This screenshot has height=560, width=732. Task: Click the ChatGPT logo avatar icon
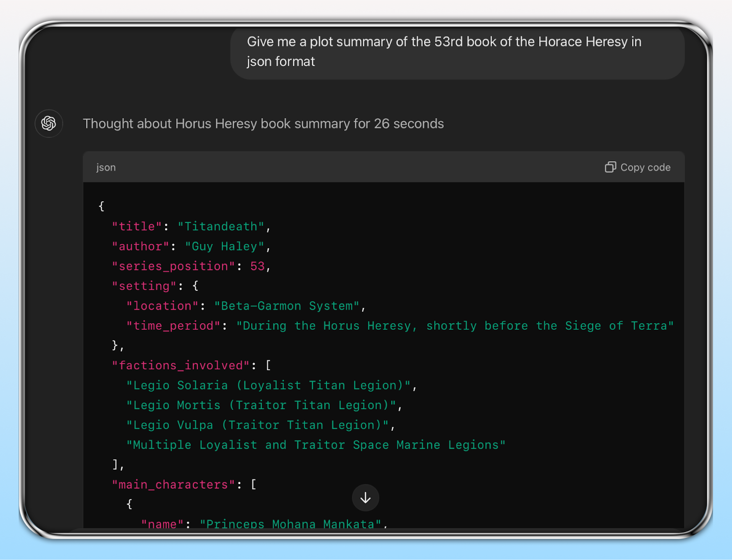pos(49,124)
